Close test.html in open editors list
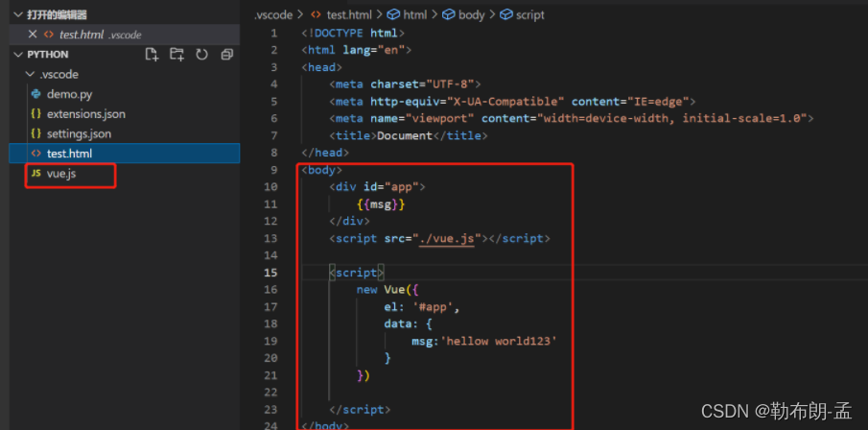The width and height of the screenshot is (868, 430). click(33, 35)
